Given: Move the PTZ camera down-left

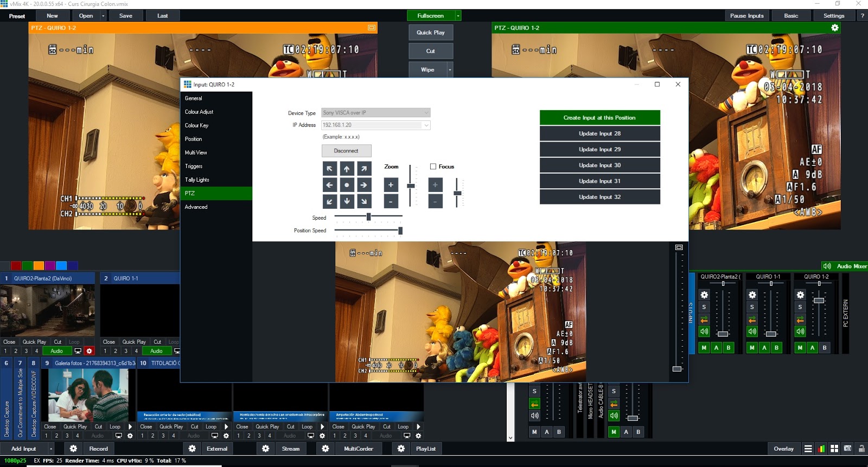Looking at the screenshot, I should [x=329, y=201].
